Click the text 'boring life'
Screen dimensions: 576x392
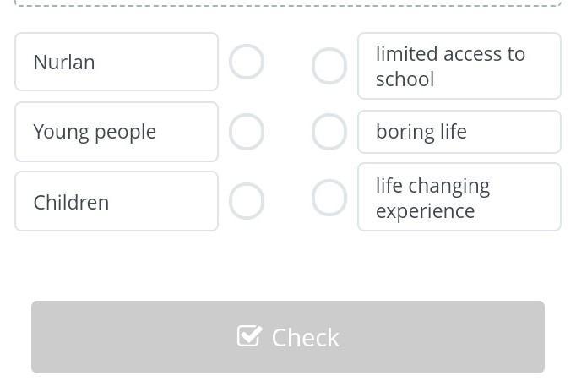421,132
